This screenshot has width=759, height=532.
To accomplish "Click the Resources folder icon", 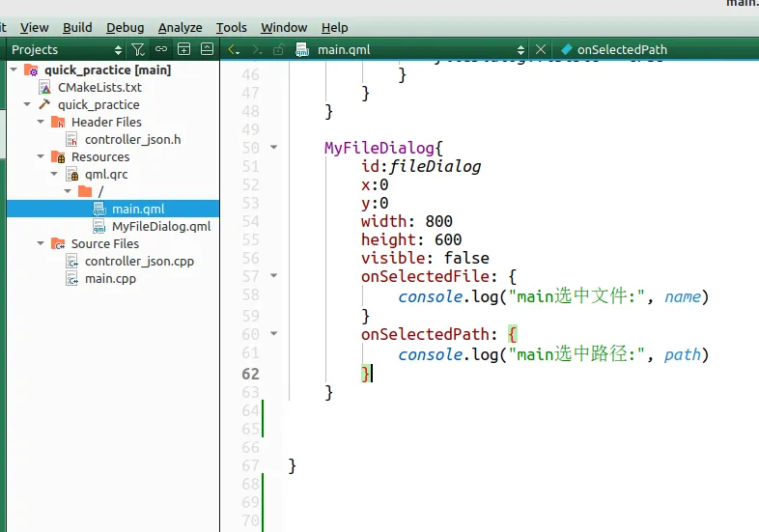I will click(58, 156).
